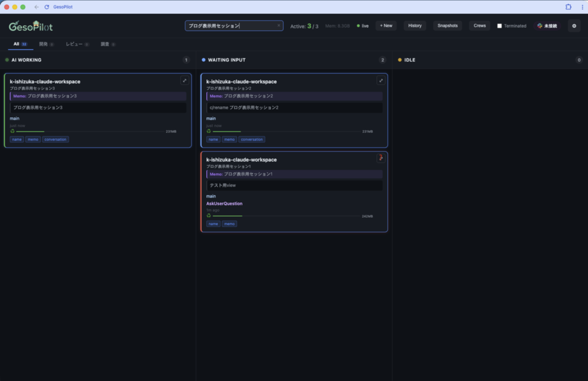Screen dimensions: 588x381
Task: Click the red alert icon on セッション1 card
Action: click(381, 158)
